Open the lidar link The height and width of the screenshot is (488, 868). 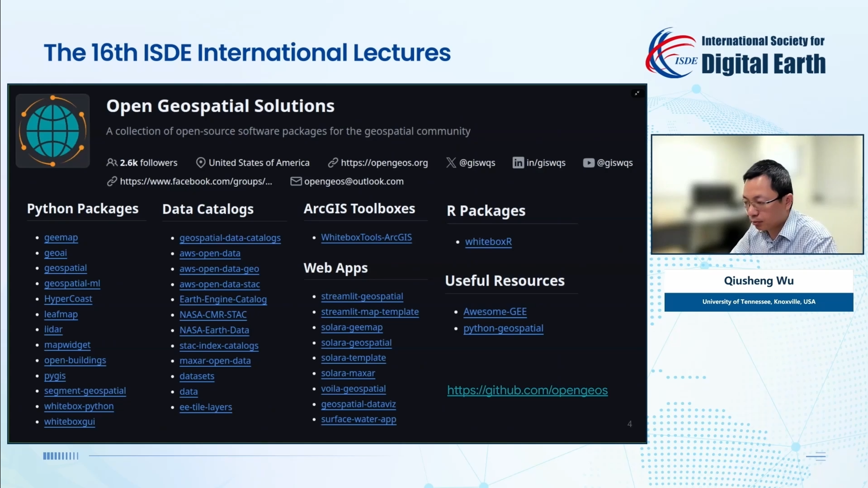pos(53,330)
